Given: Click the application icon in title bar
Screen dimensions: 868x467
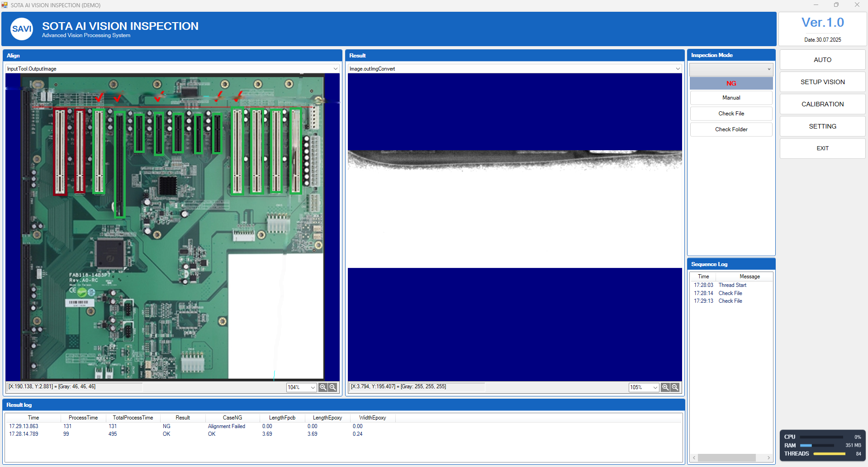Looking at the screenshot, I should [x=5, y=5].
